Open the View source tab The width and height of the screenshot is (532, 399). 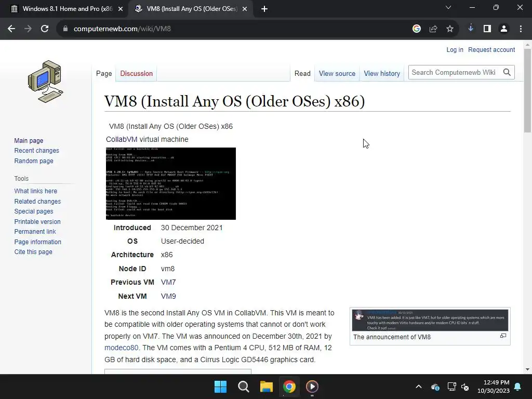[337, 74]
